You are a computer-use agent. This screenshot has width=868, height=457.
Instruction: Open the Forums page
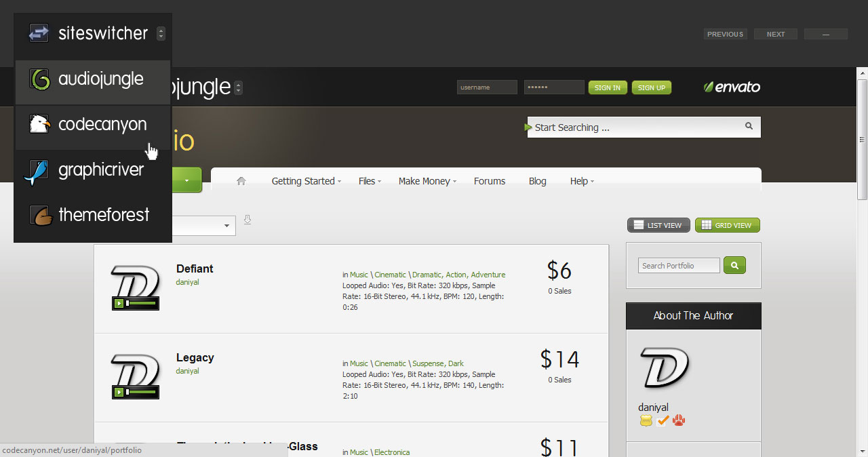click(490, 181)
